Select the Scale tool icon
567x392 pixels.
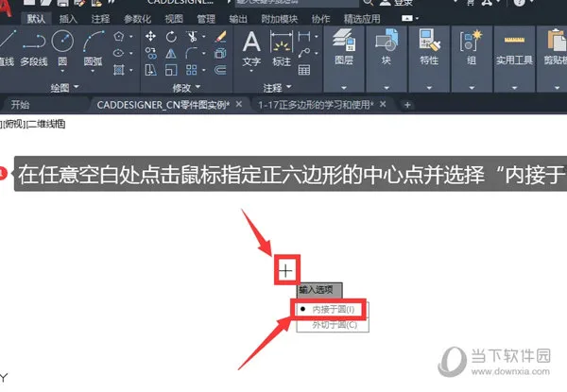tap(171, 70)
